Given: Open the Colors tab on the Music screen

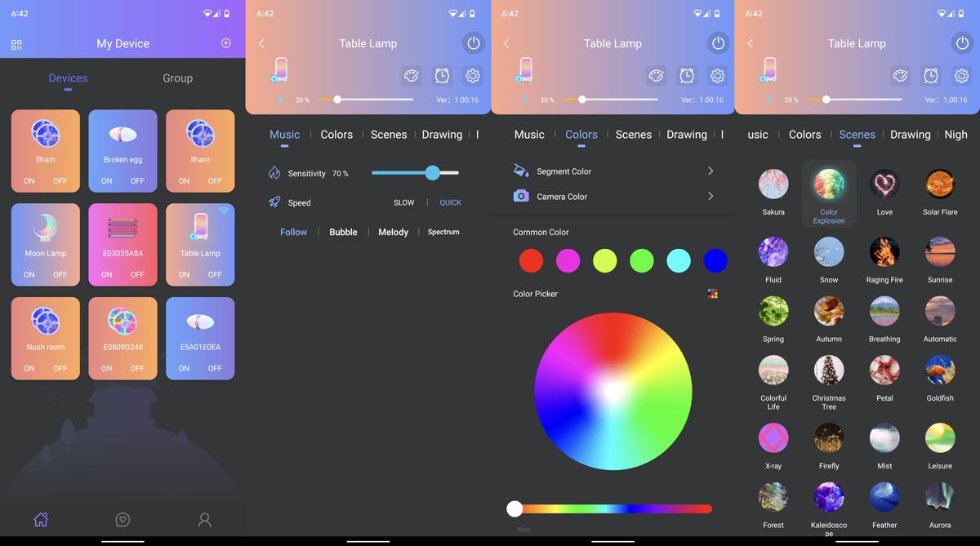Looking at the screenshot, I should click(336, 135).
